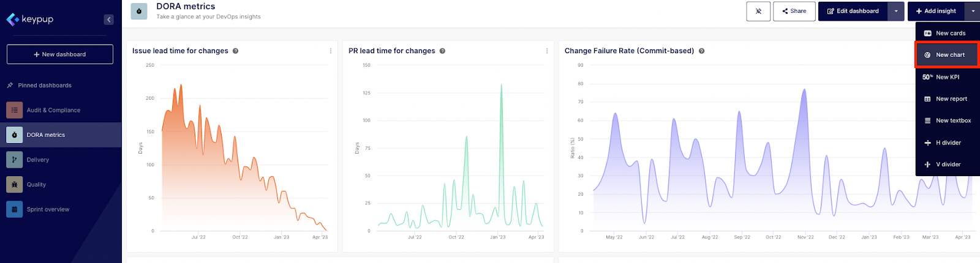Click help icon beside Change Failure Rate
Image resolution: width=980 pixels, height=263 pixels.
coord(701,51)
